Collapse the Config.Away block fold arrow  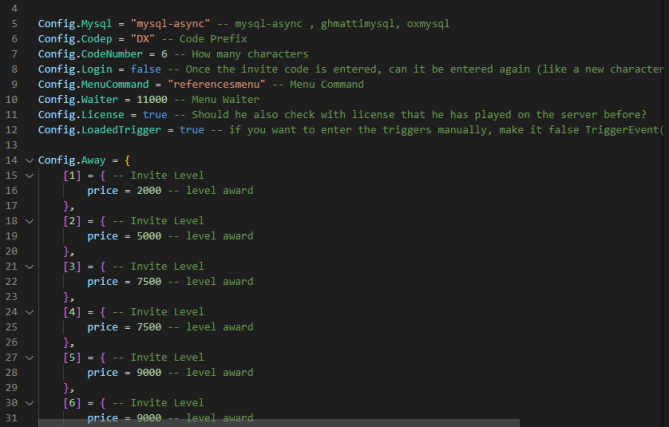(29, 161)
